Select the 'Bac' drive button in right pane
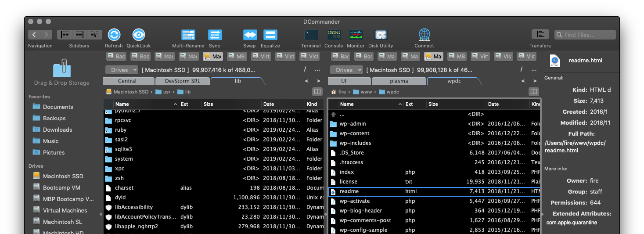The width and height of the screenshot is (644, 234). pos(341,56)
